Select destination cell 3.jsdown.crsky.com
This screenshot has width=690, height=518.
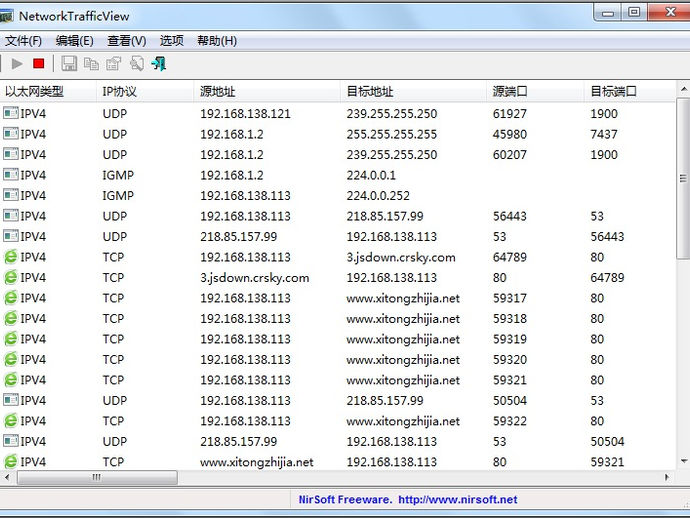point(401,257)
